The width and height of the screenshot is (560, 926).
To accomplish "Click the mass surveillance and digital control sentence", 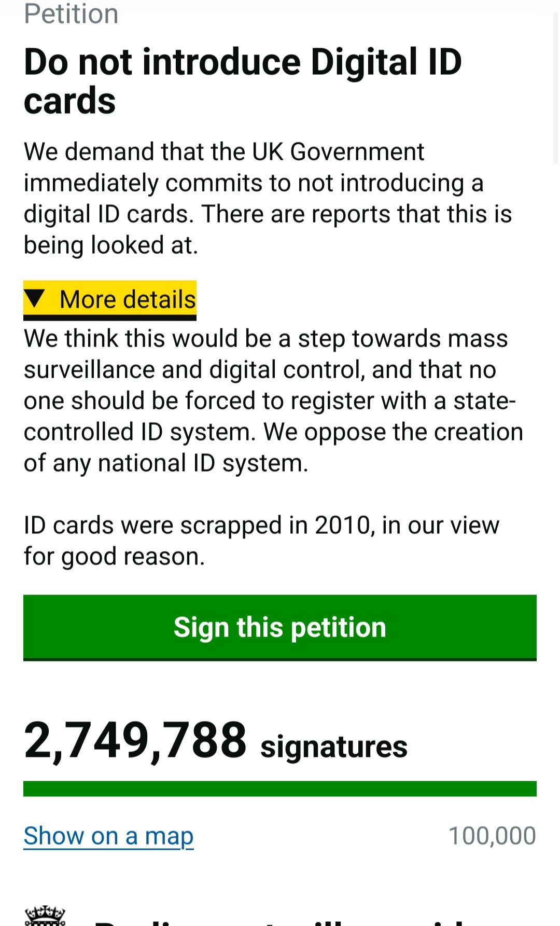I will (x=265, y=354).
